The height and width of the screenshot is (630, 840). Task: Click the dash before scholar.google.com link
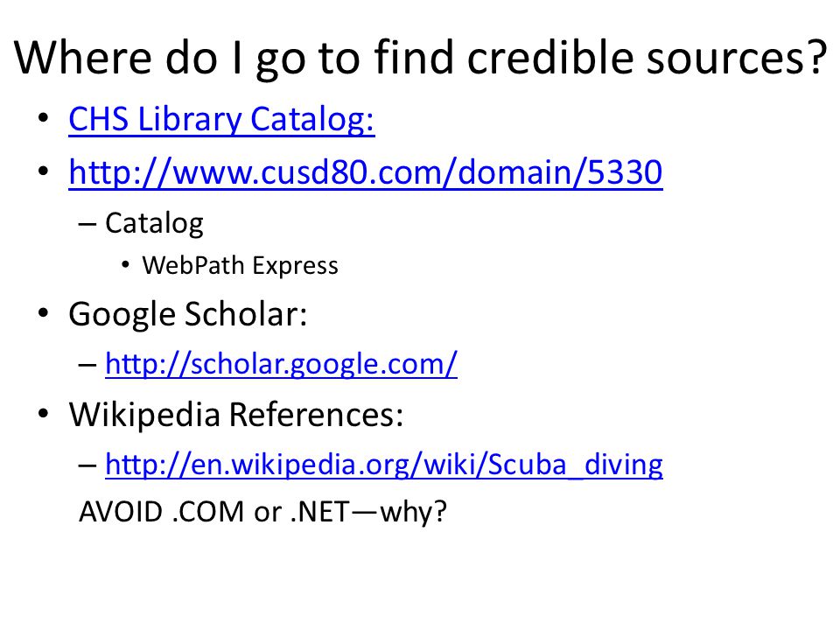point(87,366)
